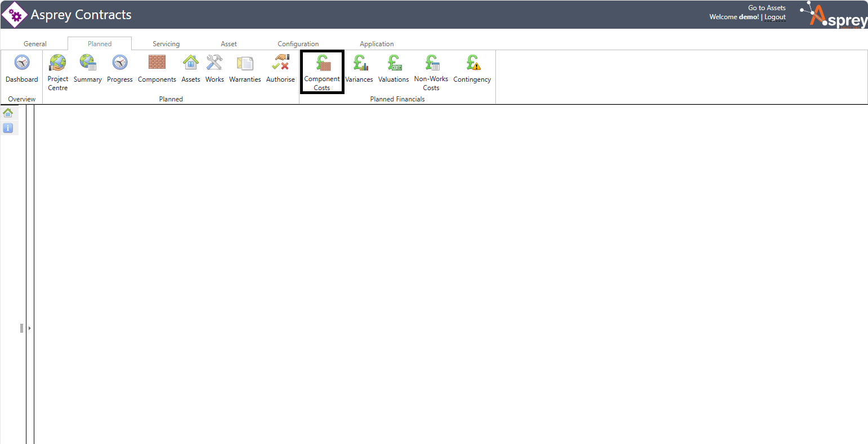The height and width of the screenshot is (444, 868).
Task: Click the Go to Assets link
Action: tap(767, 8)
